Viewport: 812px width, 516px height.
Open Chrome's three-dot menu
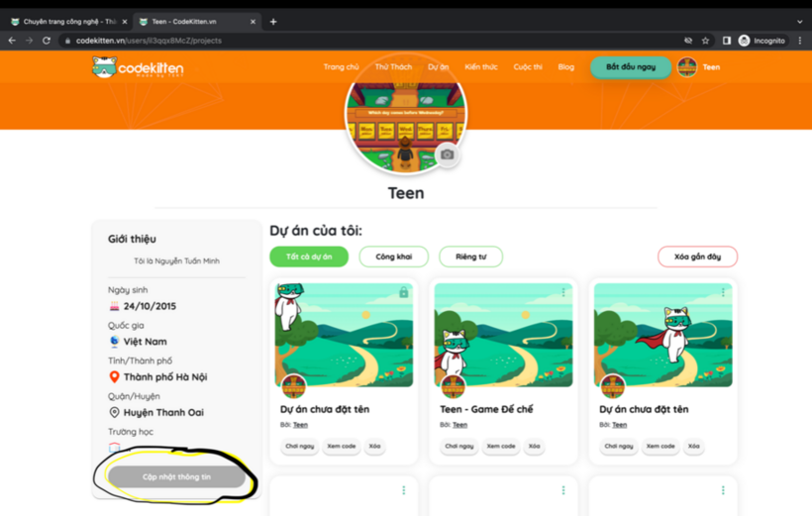(x=799, y=41)
